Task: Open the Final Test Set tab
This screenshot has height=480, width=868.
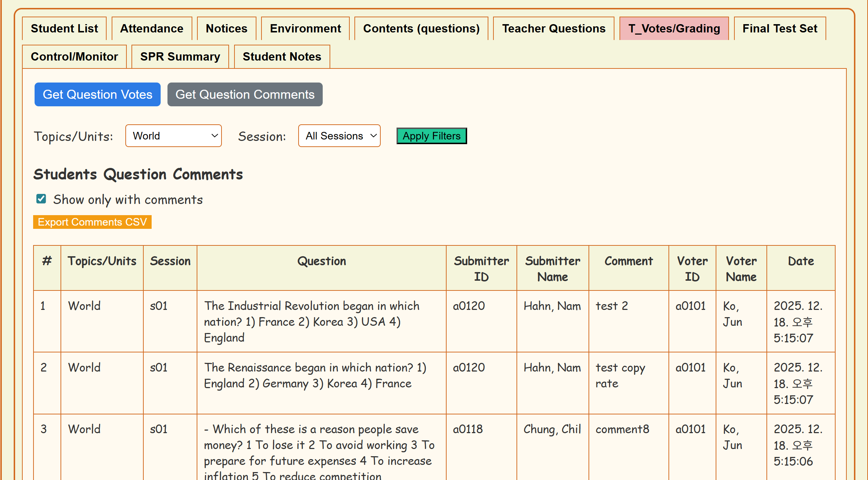Action: click(x=780, y=28)
